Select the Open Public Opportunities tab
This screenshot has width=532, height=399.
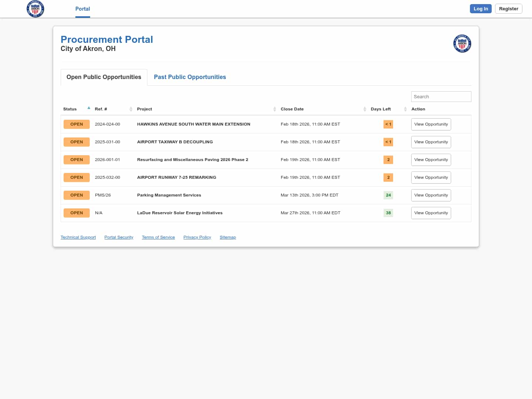[104, 77]
